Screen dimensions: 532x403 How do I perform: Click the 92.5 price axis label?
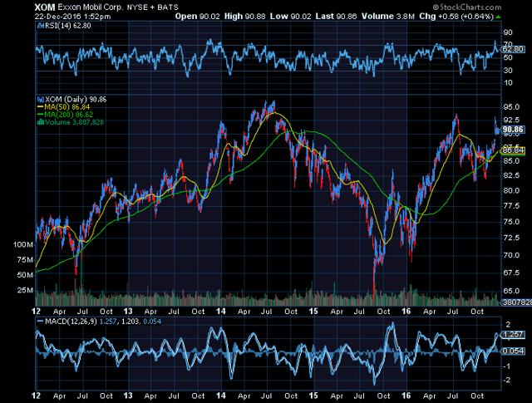pos(511,120)
